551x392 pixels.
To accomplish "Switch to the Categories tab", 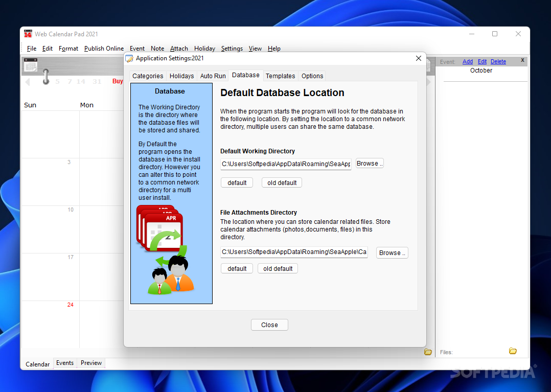I will click(148, 76).
